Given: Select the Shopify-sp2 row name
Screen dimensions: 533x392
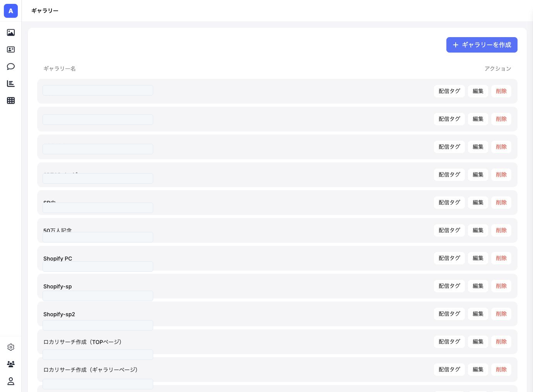Looking at the screenshot, I should coord(59,314).
